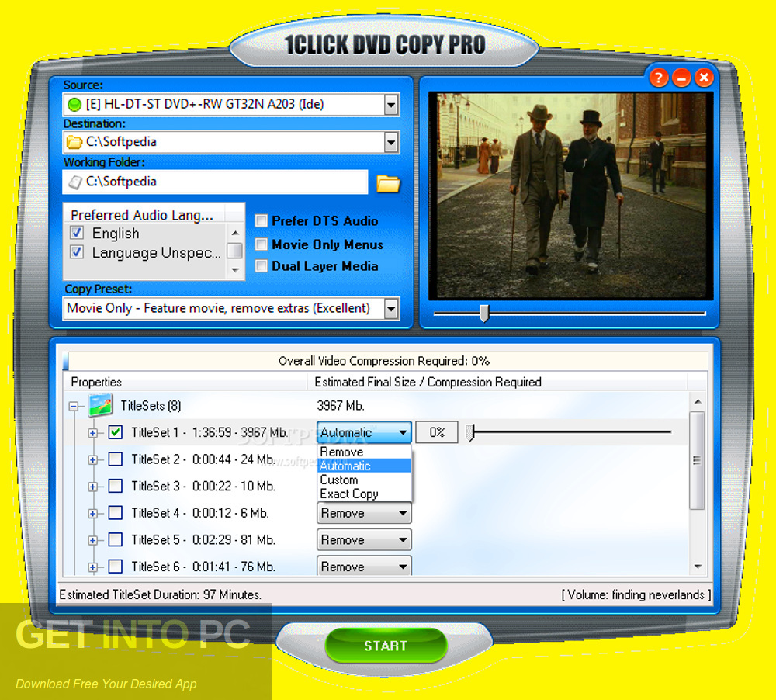
Task: Click the video preview position slider handle
Action: click(484, 313)
